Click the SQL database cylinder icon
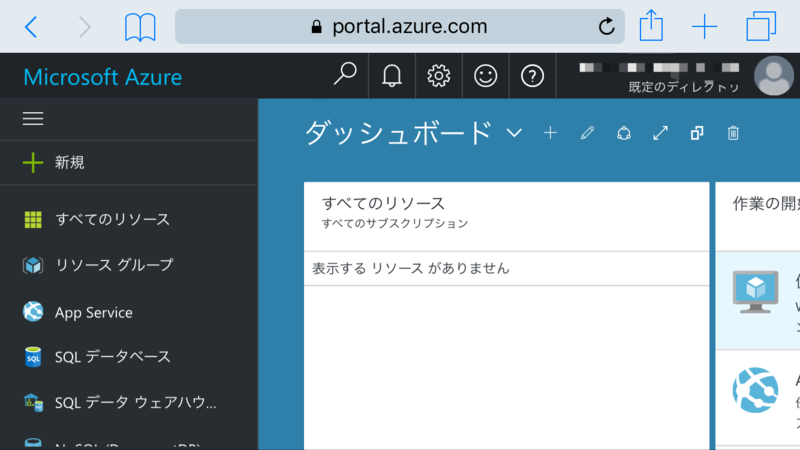The width and height of the screenshot is (800, 450). (33, 357)
